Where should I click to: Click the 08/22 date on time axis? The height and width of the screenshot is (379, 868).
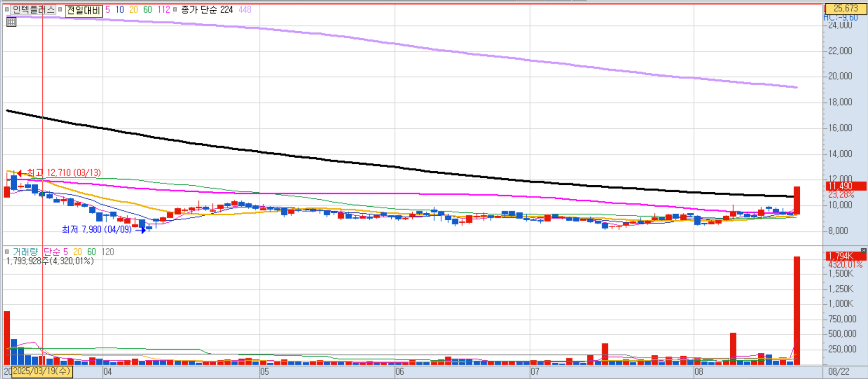(x=839, y=372)
